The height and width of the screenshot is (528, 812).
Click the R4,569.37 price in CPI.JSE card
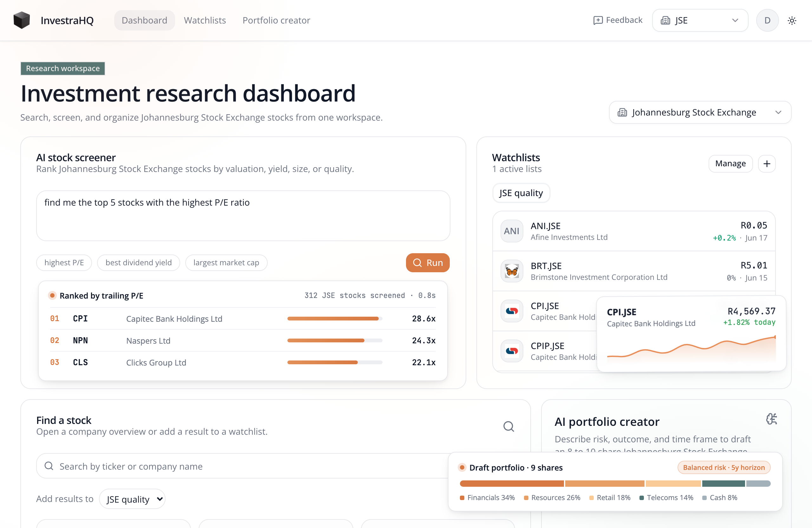pos(751,311)
